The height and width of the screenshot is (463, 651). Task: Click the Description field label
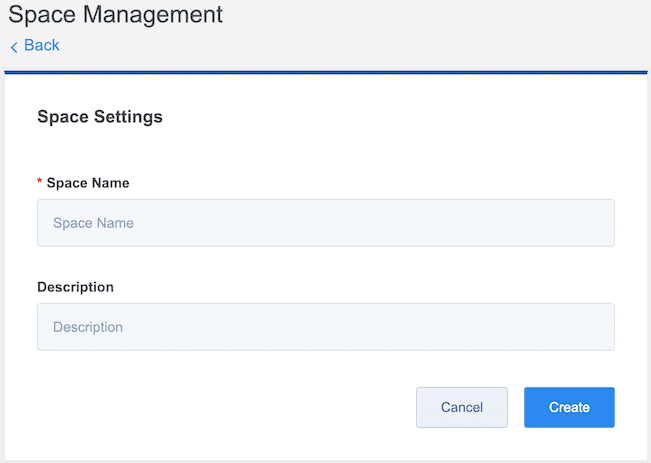pyautogui.click(x=76, y=287)
